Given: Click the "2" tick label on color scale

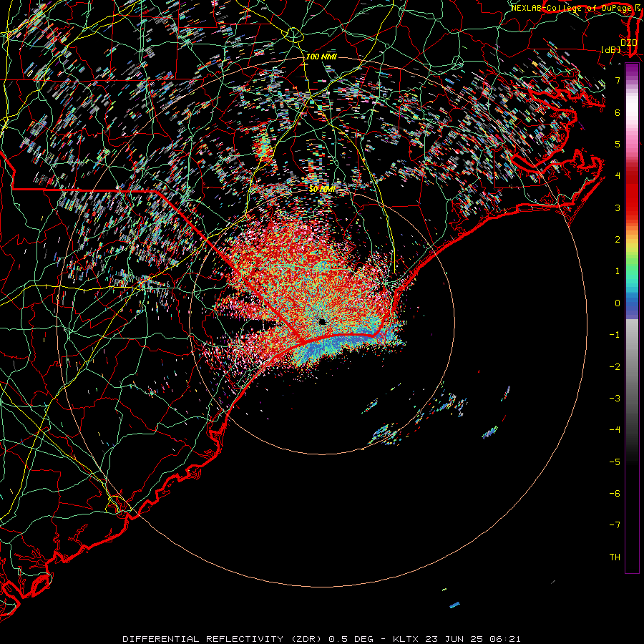Looking at the screenshot, I should tap(618, 240).
